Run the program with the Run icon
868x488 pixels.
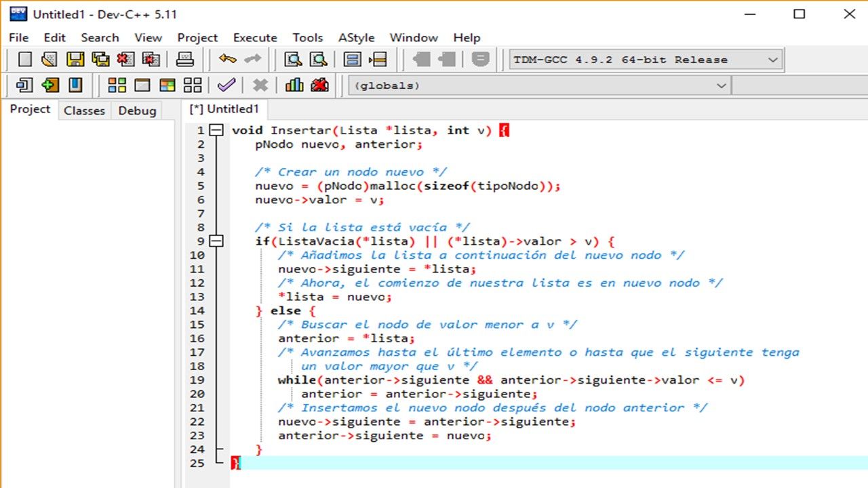pos(142,85)
